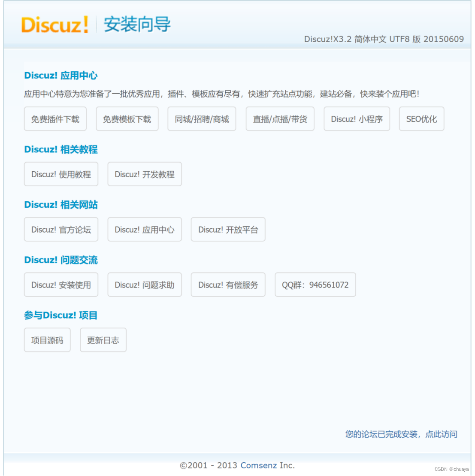Open Discuz! 使用教程
Viewport: 475px width, 476px height.
[x=61, y=174]
